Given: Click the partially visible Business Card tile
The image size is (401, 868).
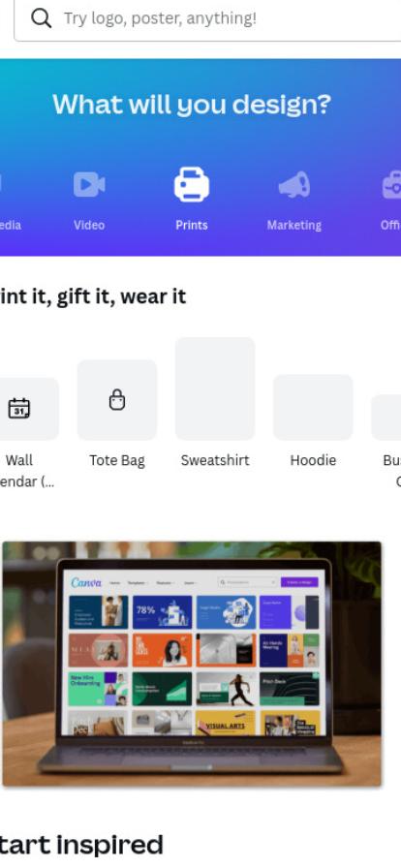Looking at the screenshot, I should click(x=386, y=418).
